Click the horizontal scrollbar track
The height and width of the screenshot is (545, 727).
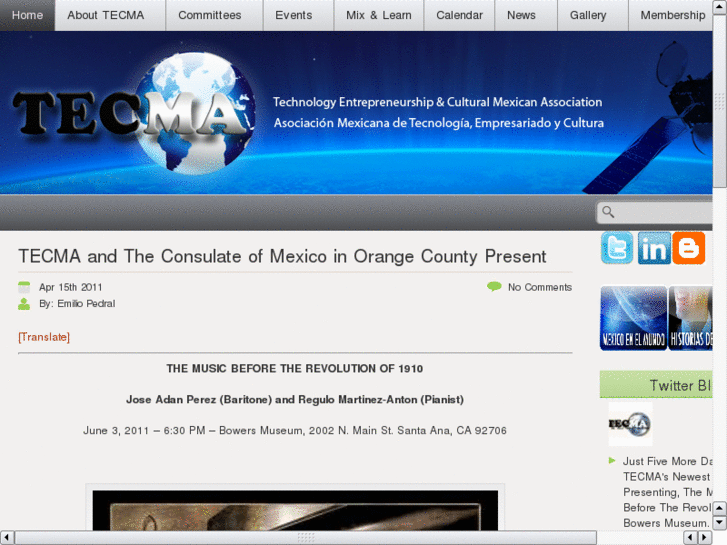pos(640,538)
